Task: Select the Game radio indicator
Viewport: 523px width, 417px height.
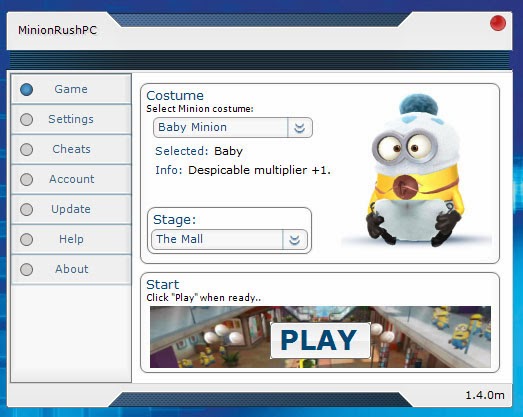Action: pos(26,89)
